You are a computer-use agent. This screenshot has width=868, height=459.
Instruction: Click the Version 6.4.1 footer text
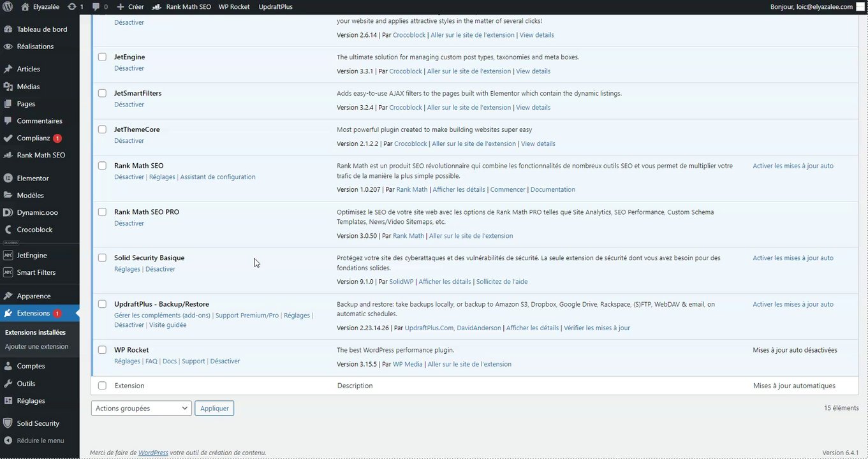coord(841,453)
